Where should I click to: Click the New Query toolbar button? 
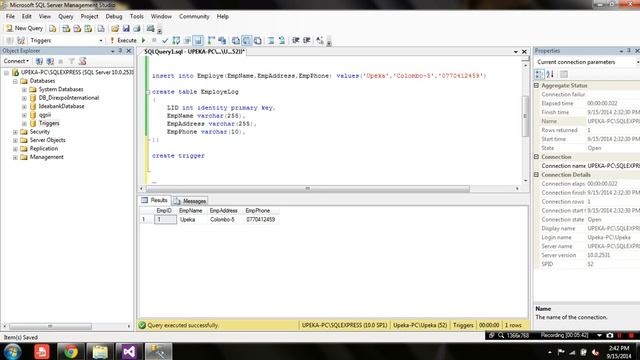point(24,28)
